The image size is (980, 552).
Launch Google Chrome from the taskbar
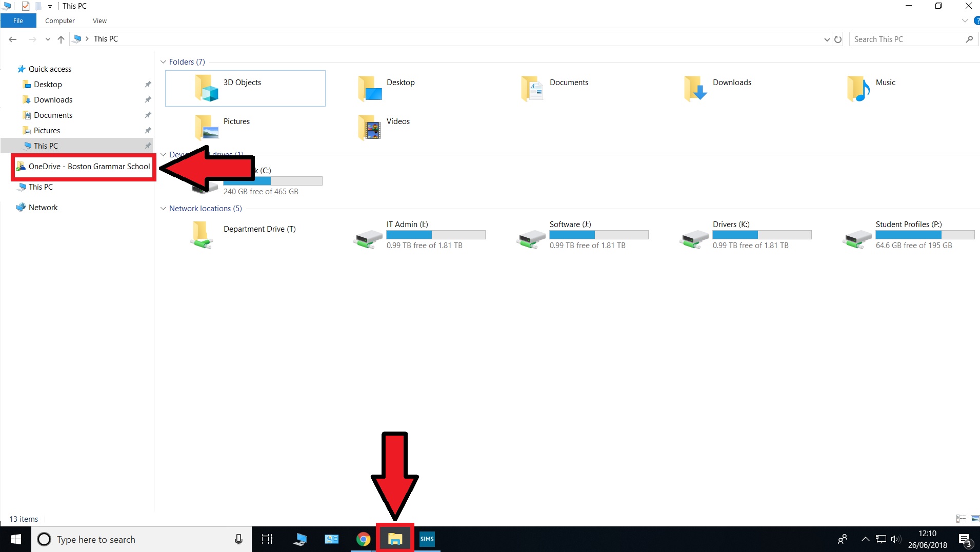coord(363,539)
